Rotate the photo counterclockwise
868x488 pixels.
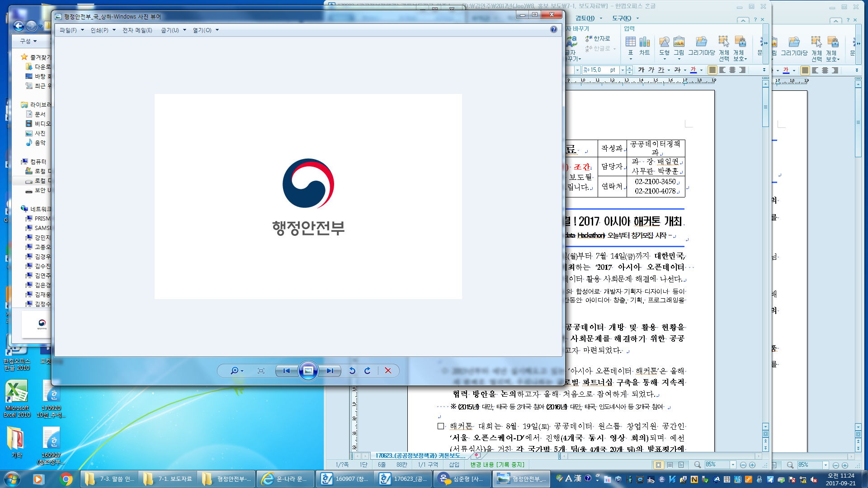(x=352, y=371)
